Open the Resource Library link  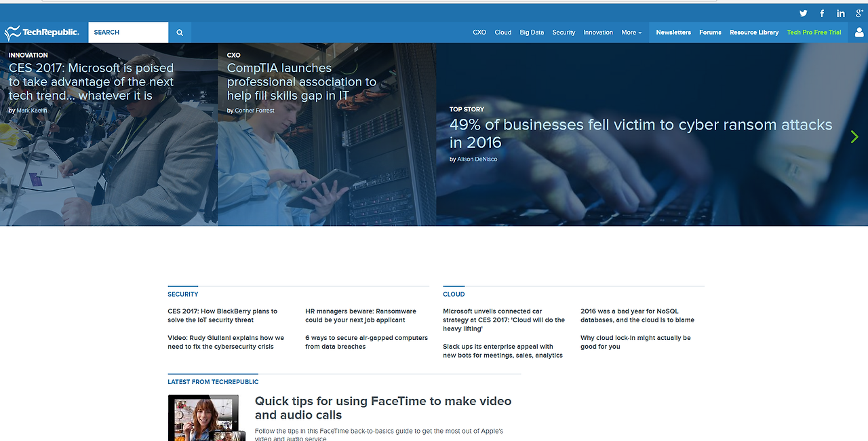tap(754, 32)
